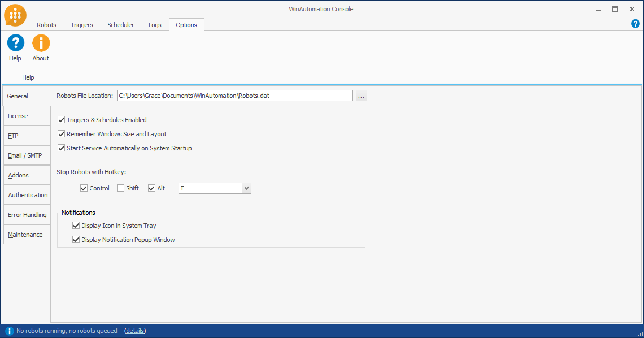Screen dimensions: 644x338
Task: Uncheck the Control hotkey modifier
Action: tap(84, 188)
